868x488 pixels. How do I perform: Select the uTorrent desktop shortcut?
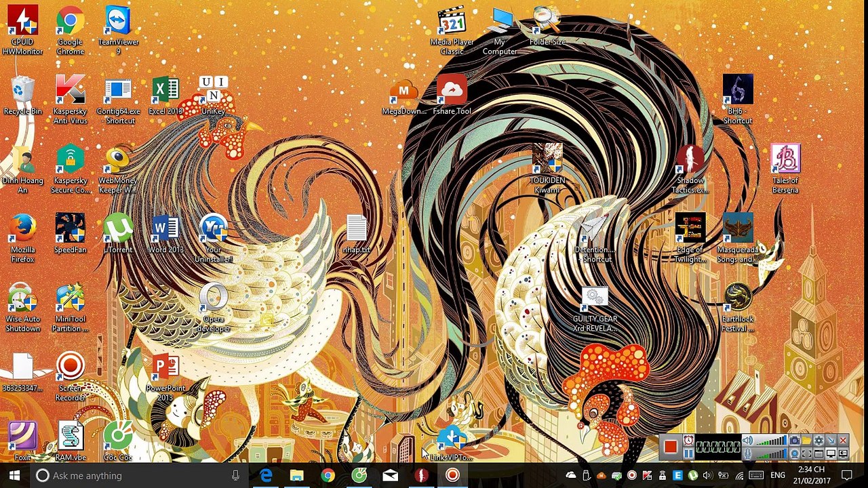(118, 234)
